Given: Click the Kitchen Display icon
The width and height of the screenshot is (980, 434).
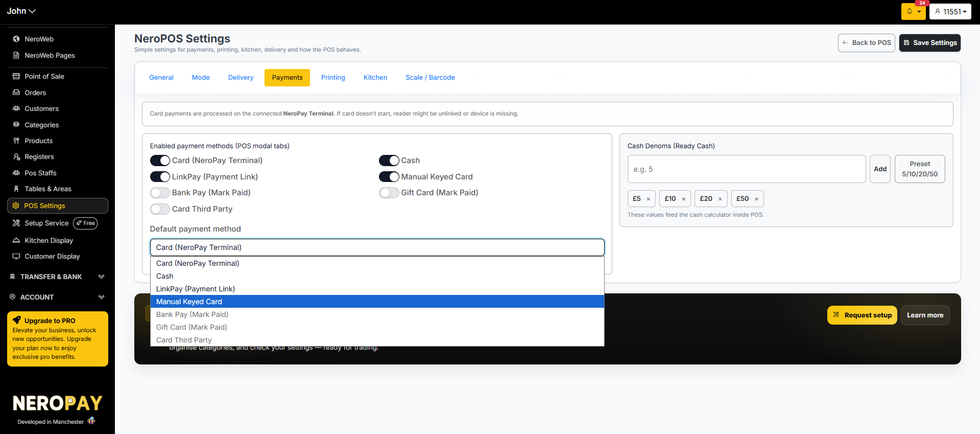Looking at the screenshot, I should (16, 240).
